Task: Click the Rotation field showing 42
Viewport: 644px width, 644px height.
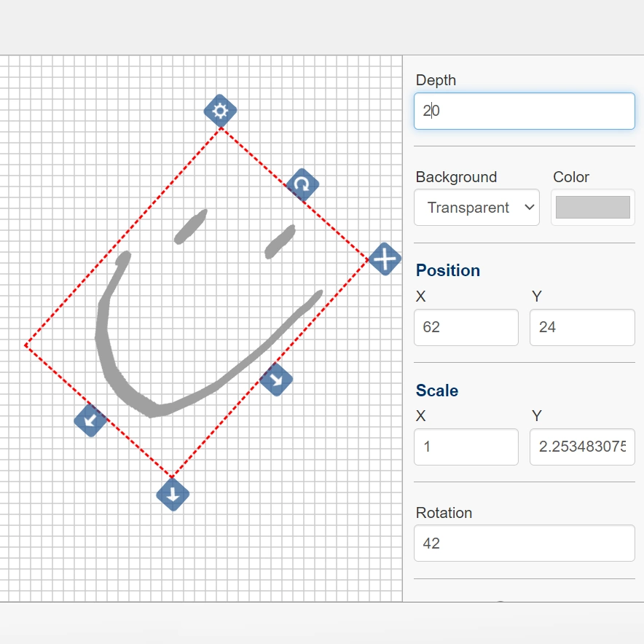Action: pos(524,543)
